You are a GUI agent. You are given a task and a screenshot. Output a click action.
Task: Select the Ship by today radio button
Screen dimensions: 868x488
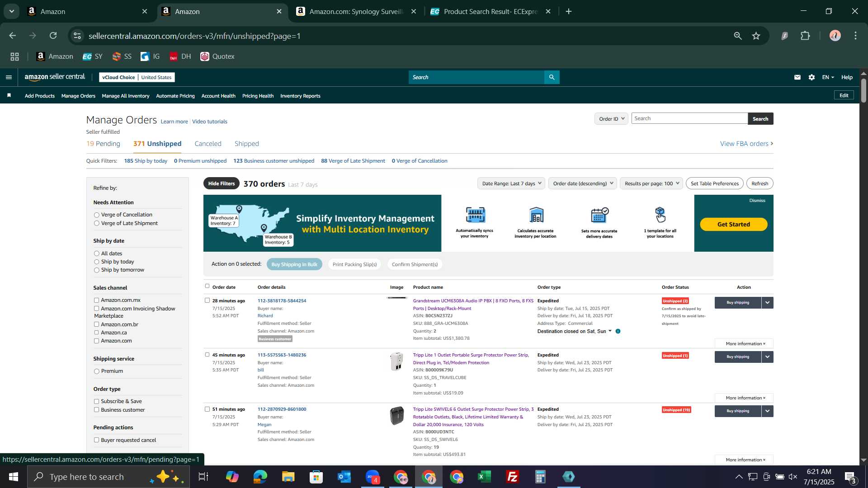click(x=96, y=262)
